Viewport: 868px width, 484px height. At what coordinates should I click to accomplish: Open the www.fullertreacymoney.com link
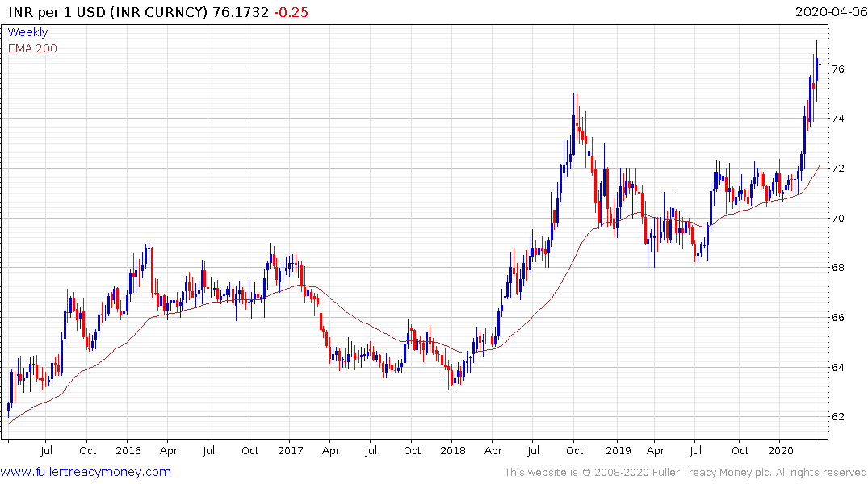[86, 472]
